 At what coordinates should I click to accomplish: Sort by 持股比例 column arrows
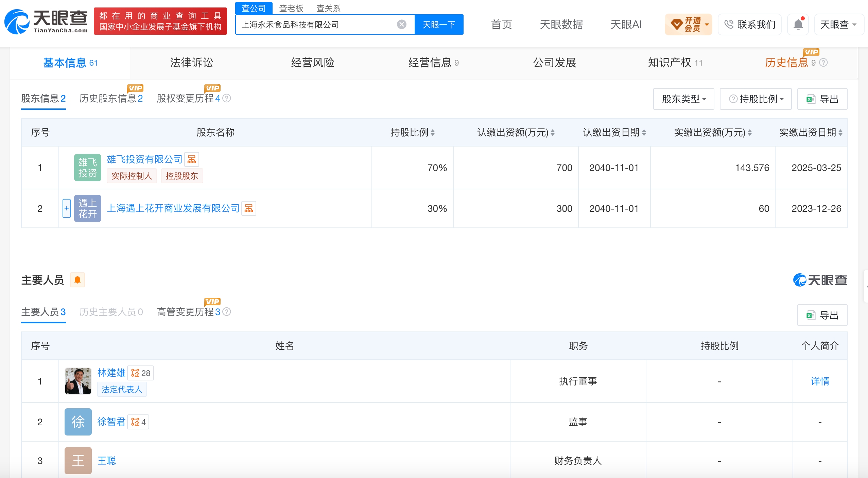(x=433, y=133)
